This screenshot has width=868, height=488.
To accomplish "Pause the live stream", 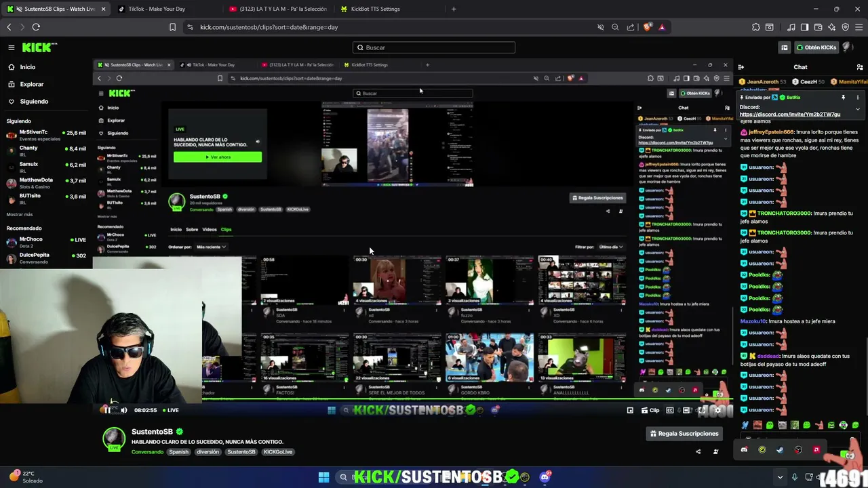I will 106,410.
